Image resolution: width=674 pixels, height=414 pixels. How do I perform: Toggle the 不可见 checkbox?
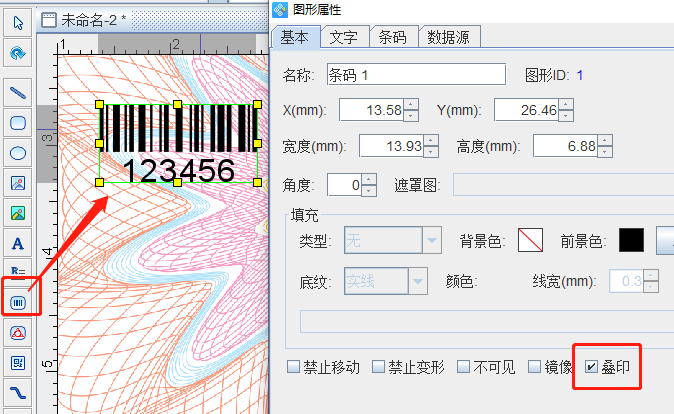463,367
